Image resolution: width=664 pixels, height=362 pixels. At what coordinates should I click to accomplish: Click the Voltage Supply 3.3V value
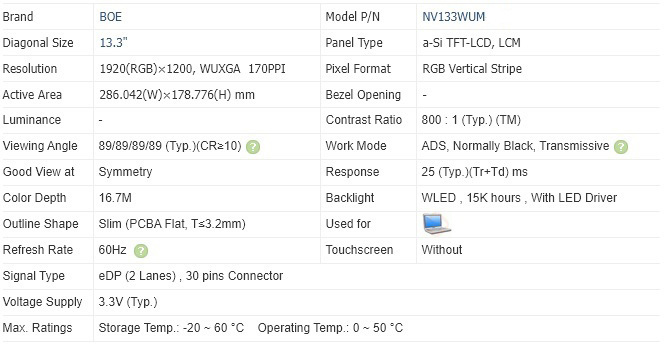point(128,302)
